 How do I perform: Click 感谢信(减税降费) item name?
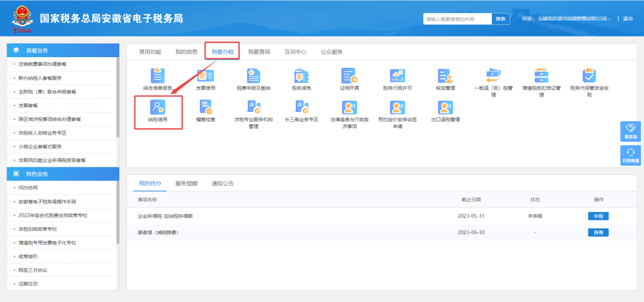tap(158, 233)
